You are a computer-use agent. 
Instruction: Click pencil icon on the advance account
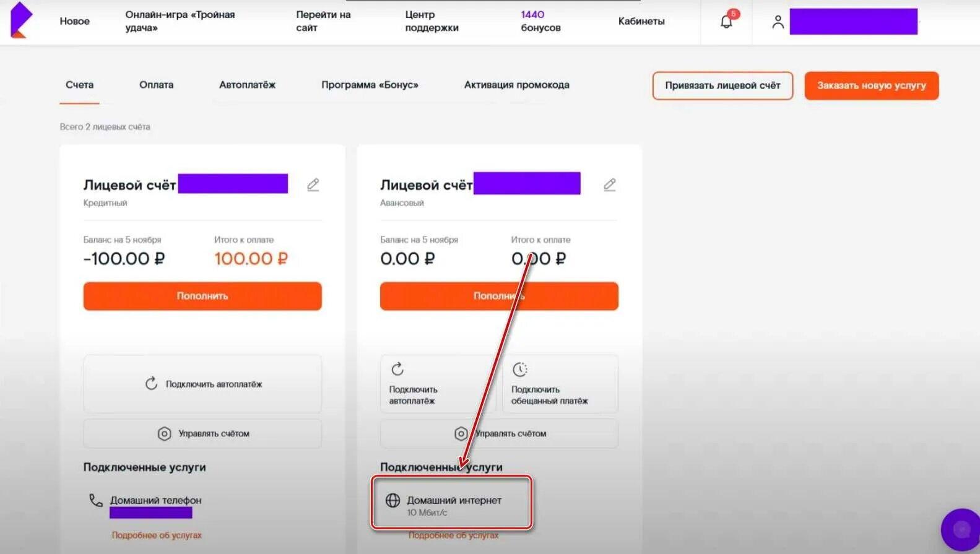(x=610, y=184)
